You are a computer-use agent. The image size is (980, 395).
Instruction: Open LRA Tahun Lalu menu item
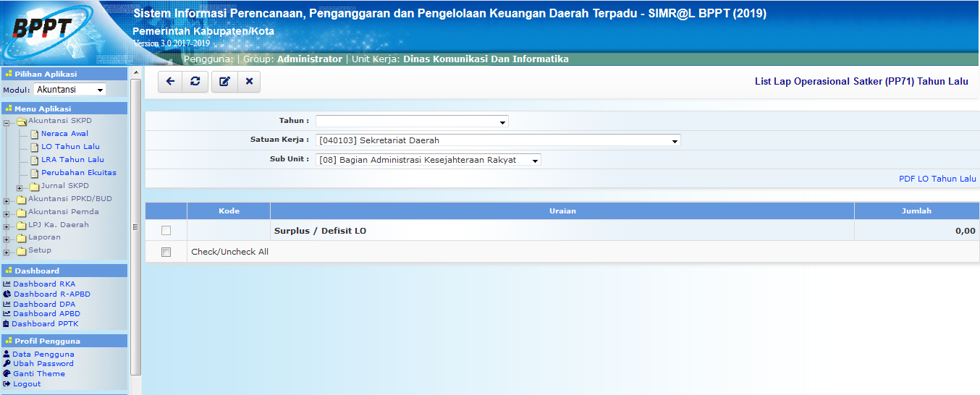coord(72,160)
